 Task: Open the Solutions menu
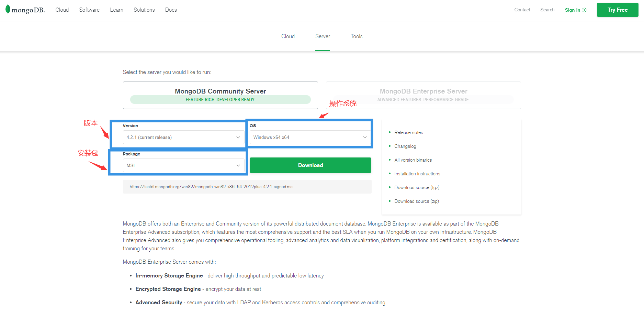(x=144, y=10)
